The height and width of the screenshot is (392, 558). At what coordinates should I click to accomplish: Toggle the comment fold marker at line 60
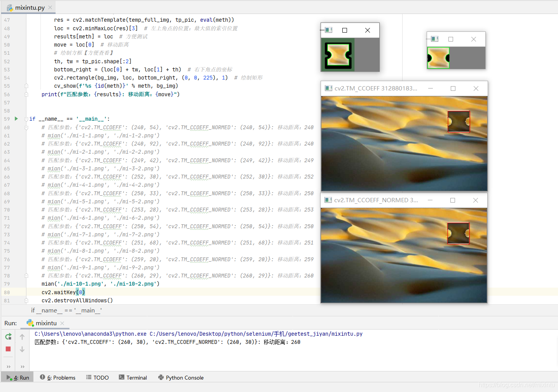(x=26, y=127)
